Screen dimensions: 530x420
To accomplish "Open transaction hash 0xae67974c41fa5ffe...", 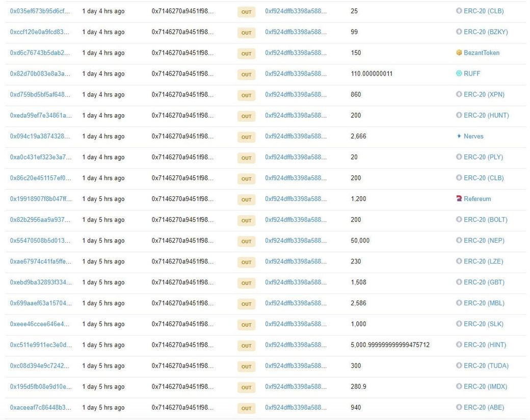I will coord(41,261).
